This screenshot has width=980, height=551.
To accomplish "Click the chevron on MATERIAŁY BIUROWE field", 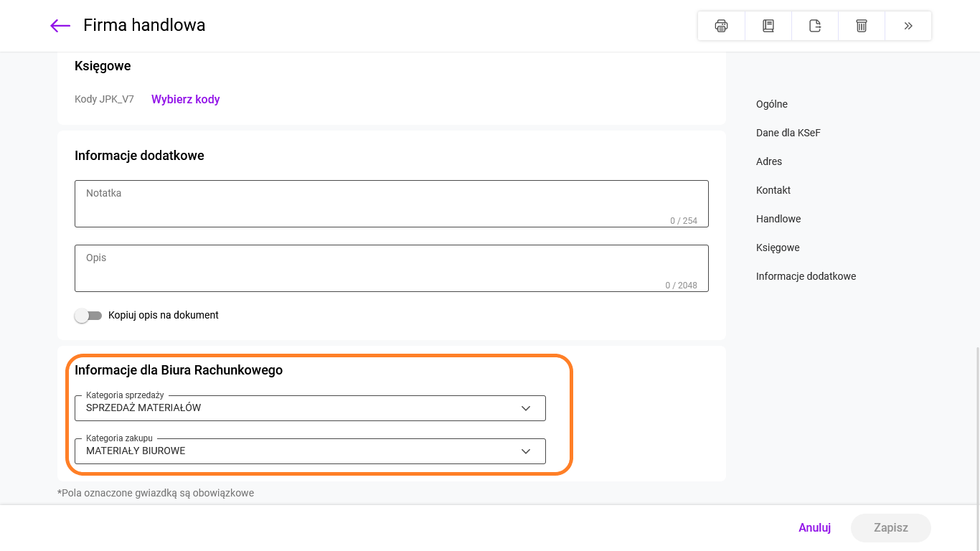I will (526, 451).
